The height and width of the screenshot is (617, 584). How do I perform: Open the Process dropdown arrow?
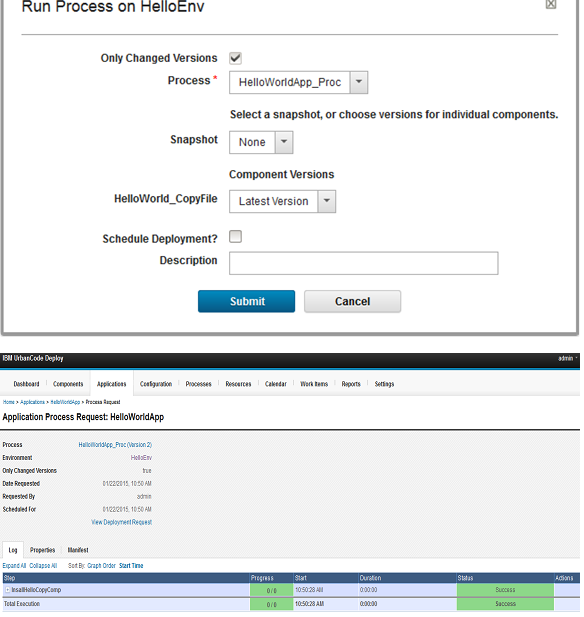pos(360,83)
